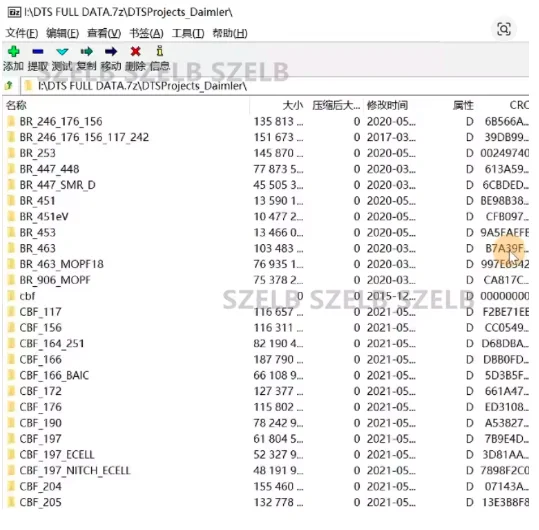Image resolution: width=539 pixels, height=530 pixels.
Task: Open the 帮助(H) menu
Action: pyautogui.click(x=230, y=33)
